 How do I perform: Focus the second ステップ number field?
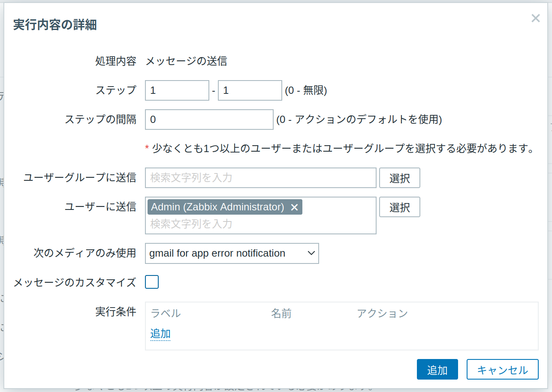(250, 90)
